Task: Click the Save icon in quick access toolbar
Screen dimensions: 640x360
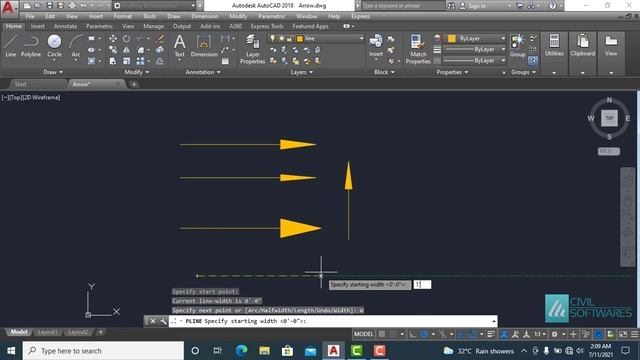Action: pos(49,5)
